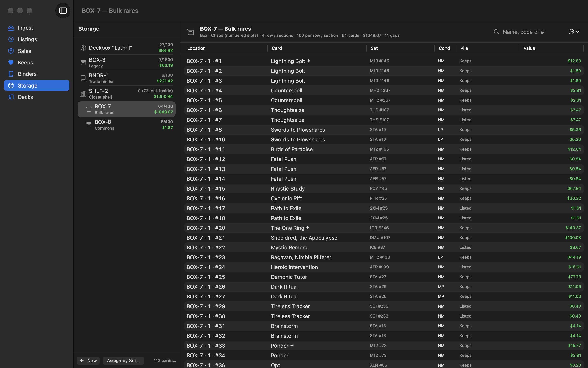Click the search magnifier icon
This screenshot has height=368, width=588.
tap(496, 32)
